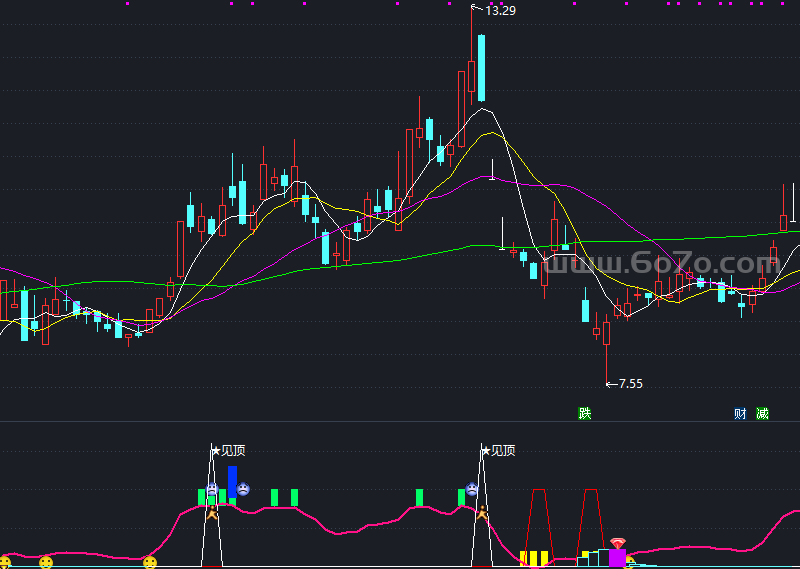800x569 pixels.
Task: Click the tall cyan candlestick at the peak
Action: pyautogui.click(x=481, y=68)
